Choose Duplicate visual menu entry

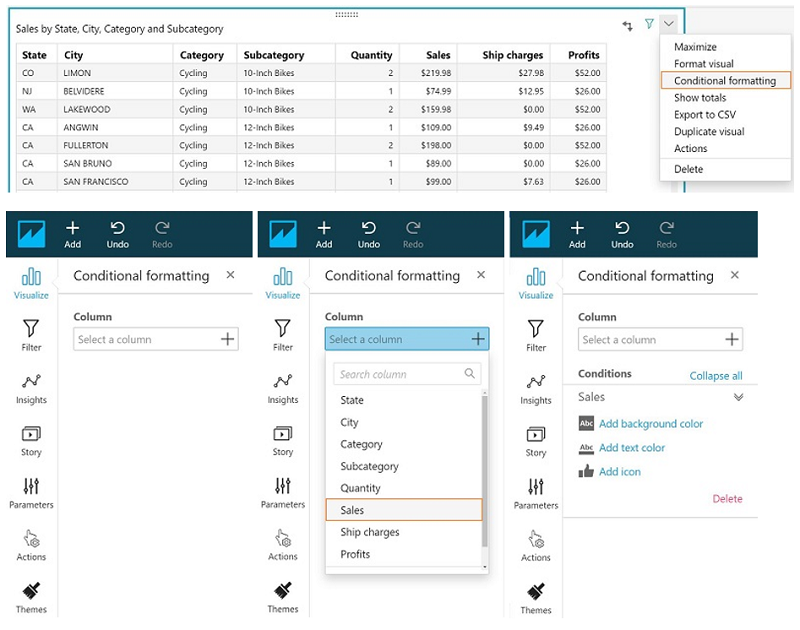pyautogui.click(x=709, y=131)
